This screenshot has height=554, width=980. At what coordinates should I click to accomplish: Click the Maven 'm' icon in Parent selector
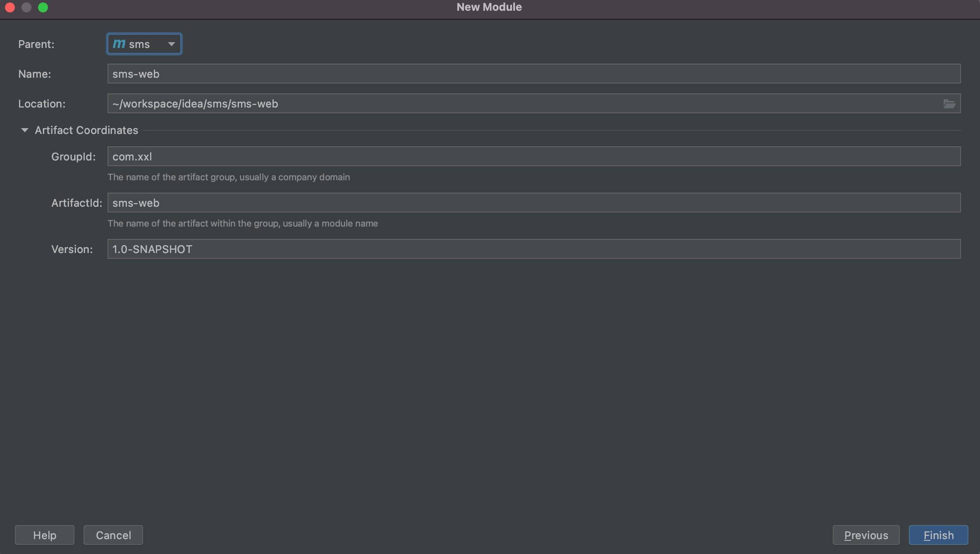(119, 43)
